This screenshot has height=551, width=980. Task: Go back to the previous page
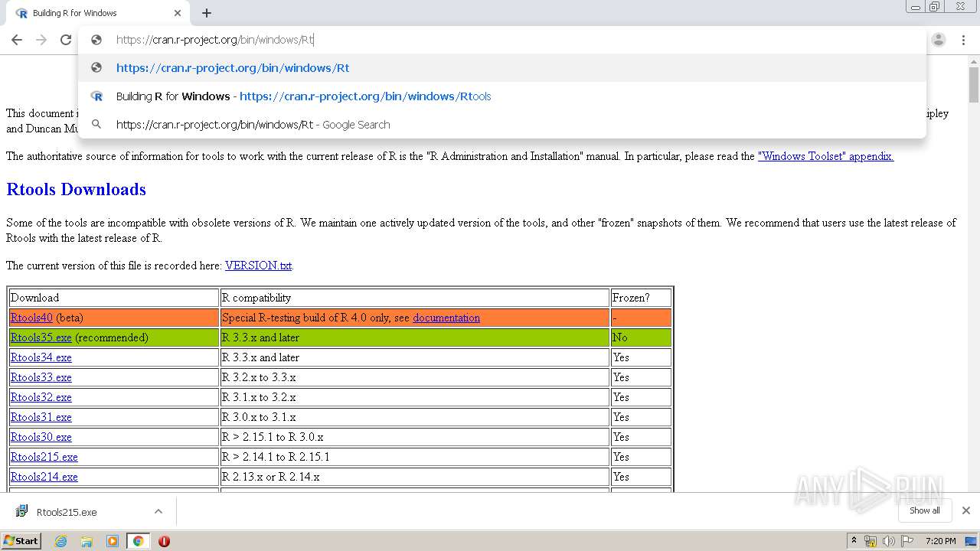(17, 40)
